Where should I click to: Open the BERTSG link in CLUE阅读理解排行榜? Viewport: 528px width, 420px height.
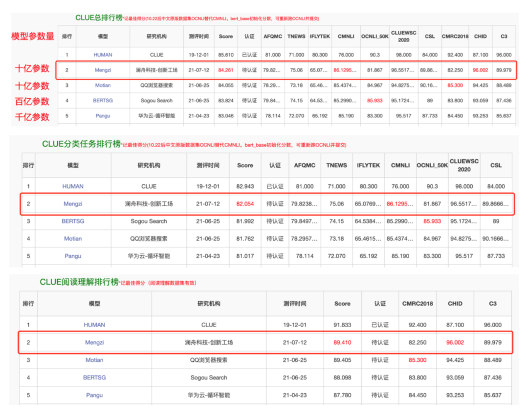[94, 377]
